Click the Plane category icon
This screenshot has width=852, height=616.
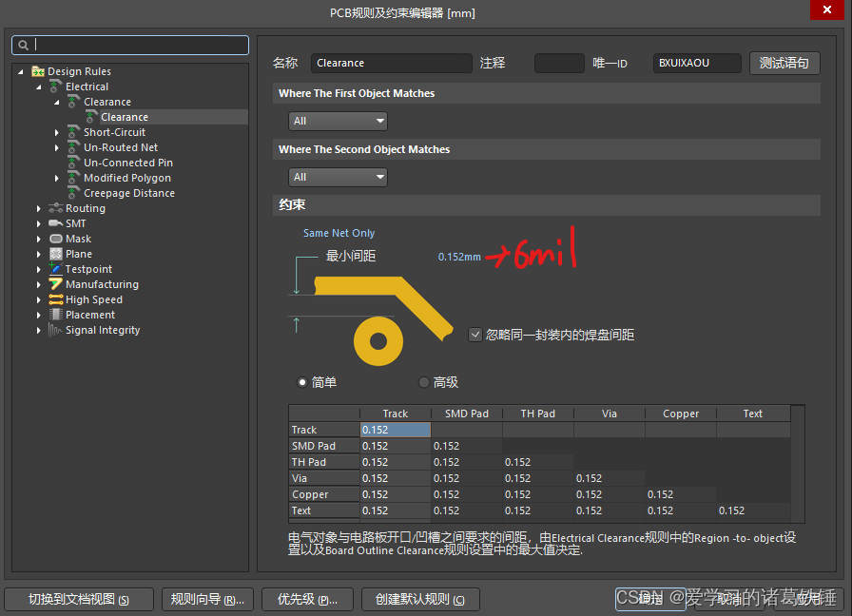click(x=56, y=254)
